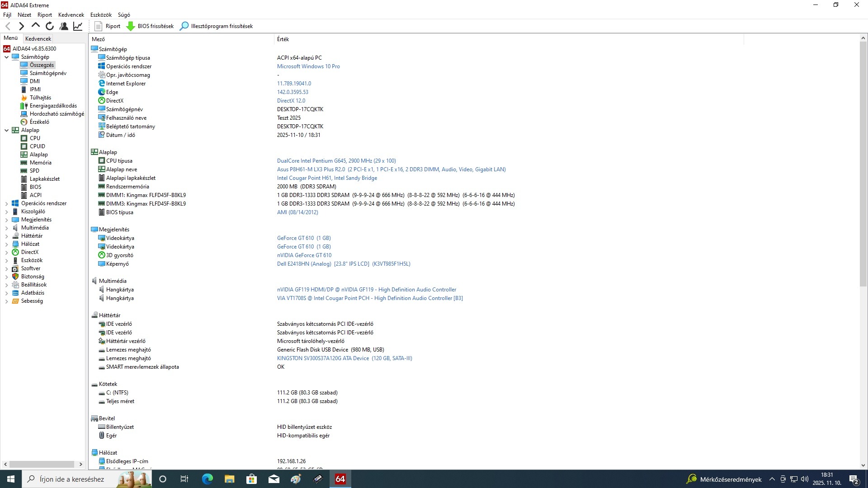The height and width of the screenshot is (488, 868).
Task: Collapse the Alaplap tree node
Action: tap(6, 130)
